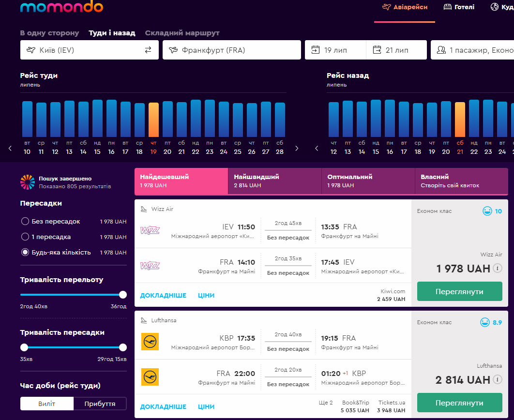
Task: Switch time filter to 'Прибуття'
Action: [x=100, y=404]
